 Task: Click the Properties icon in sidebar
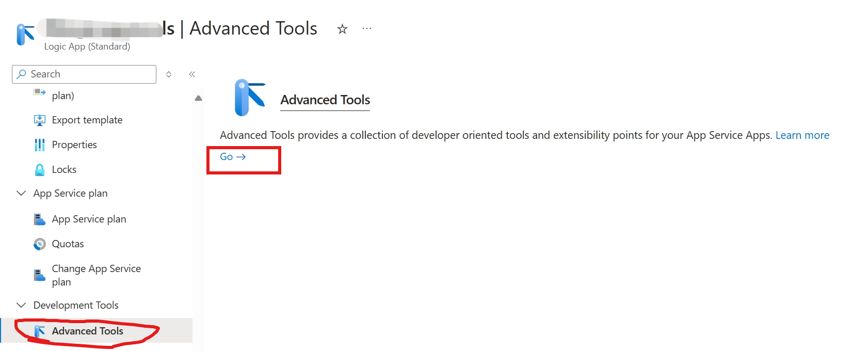(39, 145)
